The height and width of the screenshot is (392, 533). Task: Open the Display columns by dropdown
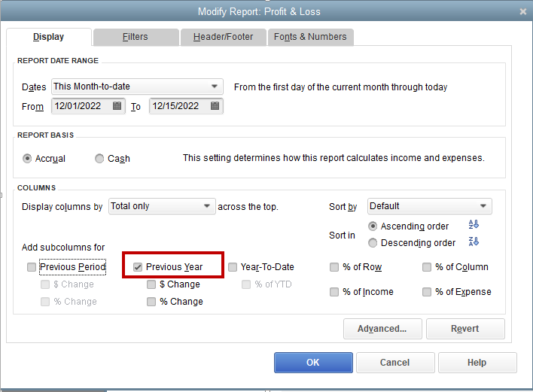(x=162, y=206)
